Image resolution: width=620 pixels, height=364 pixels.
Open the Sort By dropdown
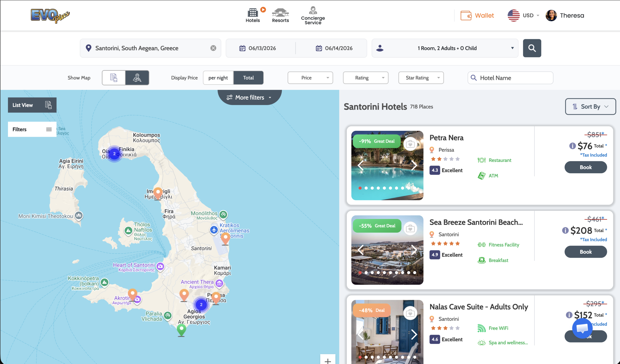click(590, 106)
